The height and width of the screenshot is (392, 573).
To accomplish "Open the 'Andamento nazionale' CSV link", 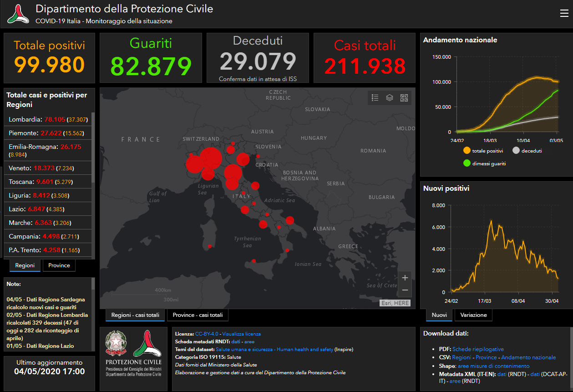I will point(528,357).
